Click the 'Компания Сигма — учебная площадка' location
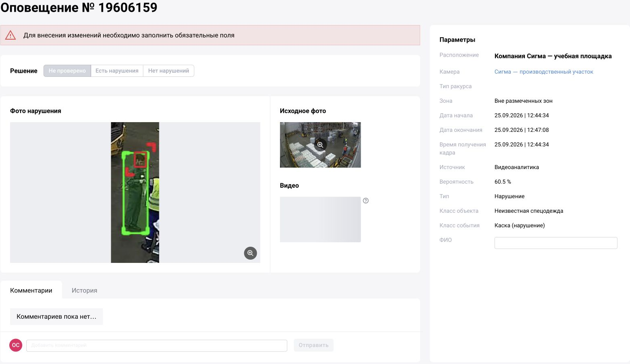 click(553, 56)
